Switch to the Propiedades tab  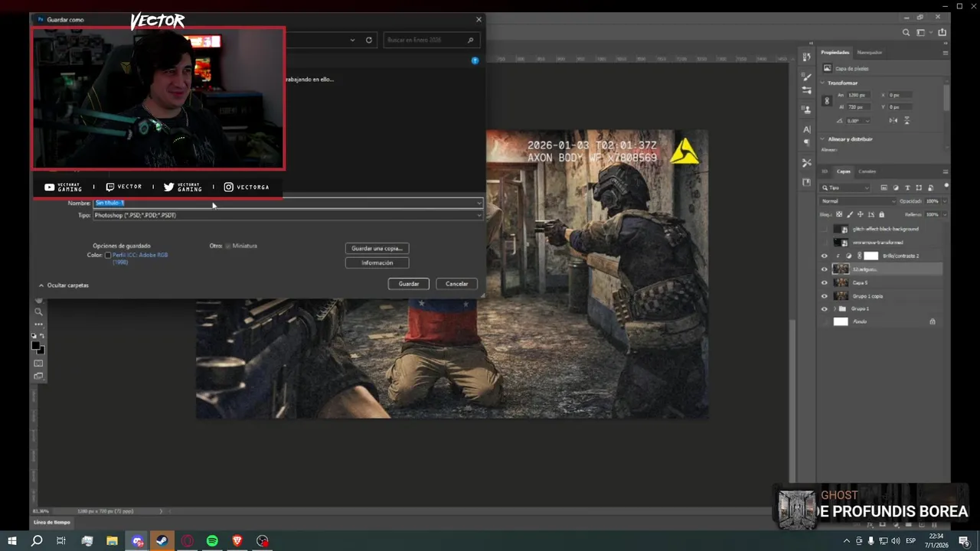[835, 52]
